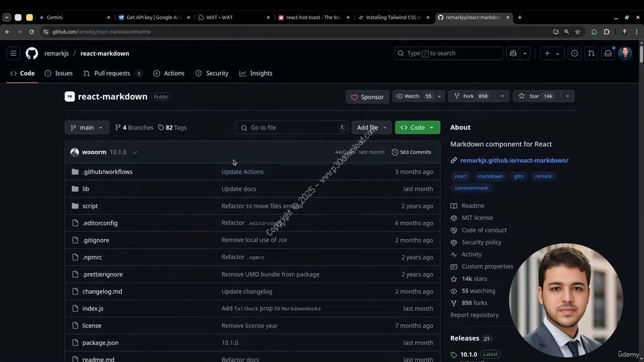Screen dimensions: 644x362
Task: Open the browser extensions puzzle icon
Action: click(606, 32)
